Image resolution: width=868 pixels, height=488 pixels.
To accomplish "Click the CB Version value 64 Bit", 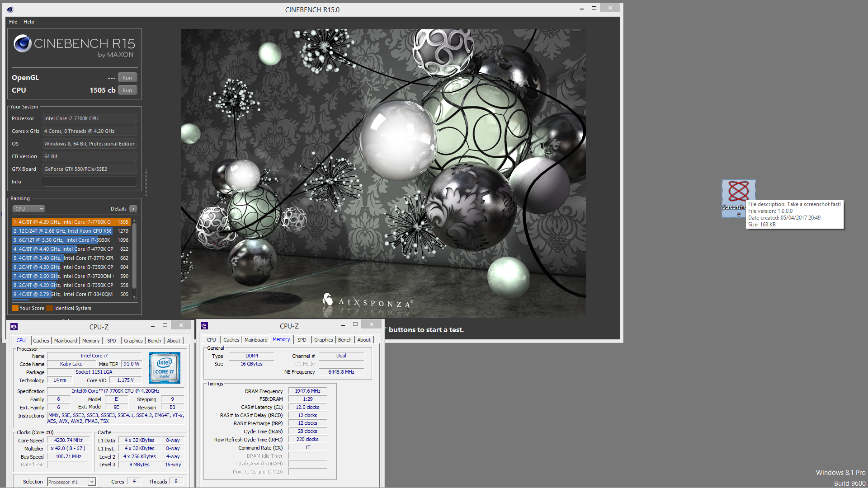I will (90, 156).
